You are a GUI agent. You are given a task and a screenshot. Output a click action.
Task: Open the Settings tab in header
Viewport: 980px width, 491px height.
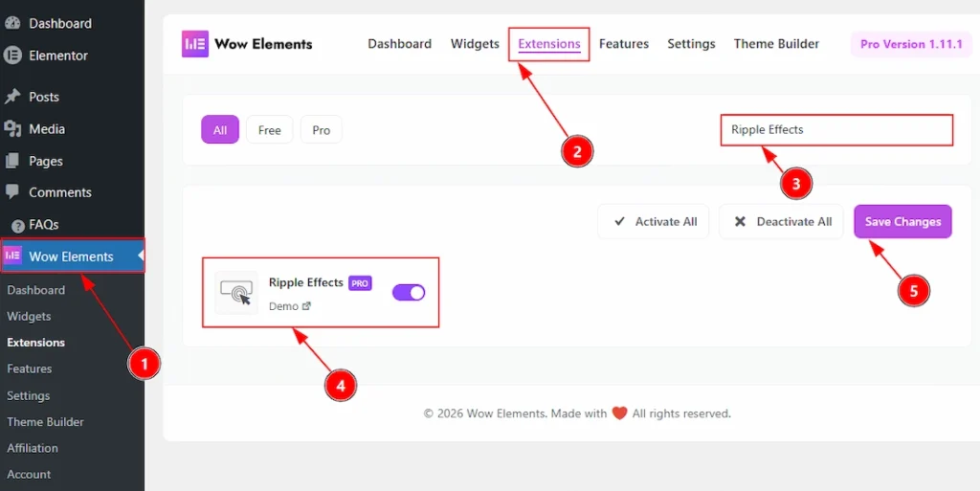coord(691,44)
